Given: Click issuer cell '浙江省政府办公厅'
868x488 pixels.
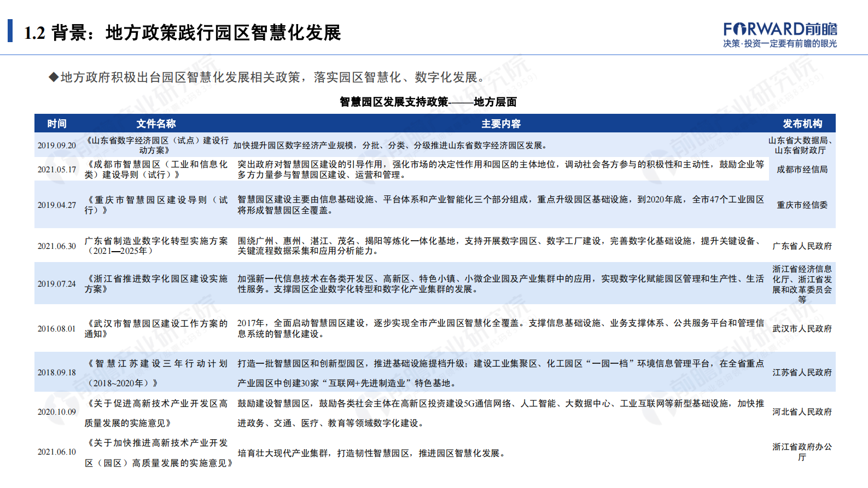Looking at the screenshot, I should [802, 452].
